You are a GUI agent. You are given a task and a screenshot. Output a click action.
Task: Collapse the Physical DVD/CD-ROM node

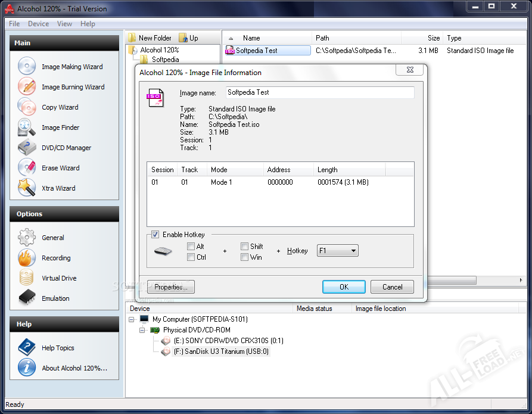143,330
